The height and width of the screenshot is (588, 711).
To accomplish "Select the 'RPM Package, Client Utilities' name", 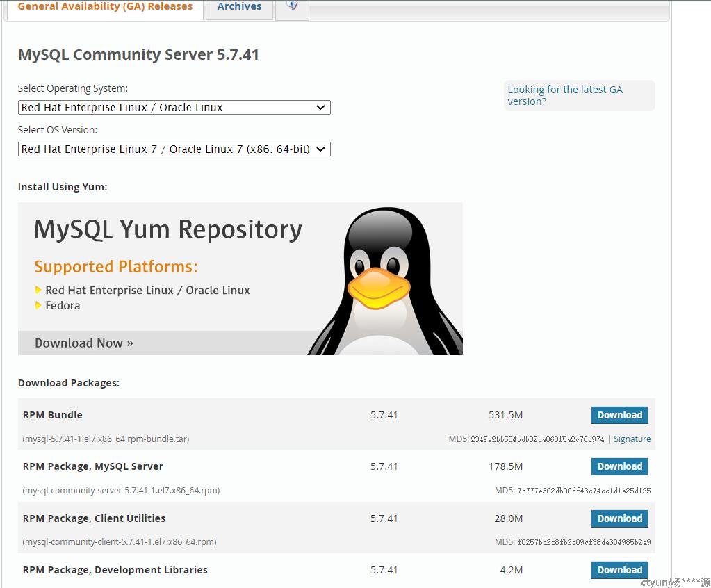I will [x=95, y=518].
